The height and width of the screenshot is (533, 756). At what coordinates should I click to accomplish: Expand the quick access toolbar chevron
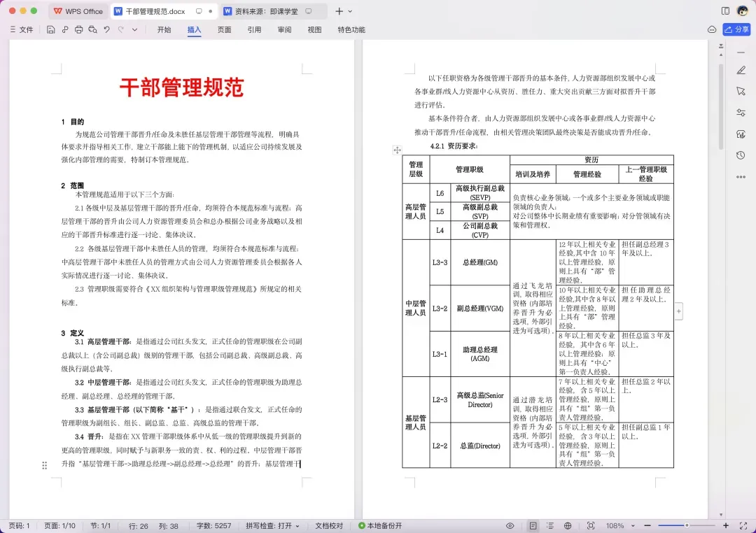tap(134, 30)
